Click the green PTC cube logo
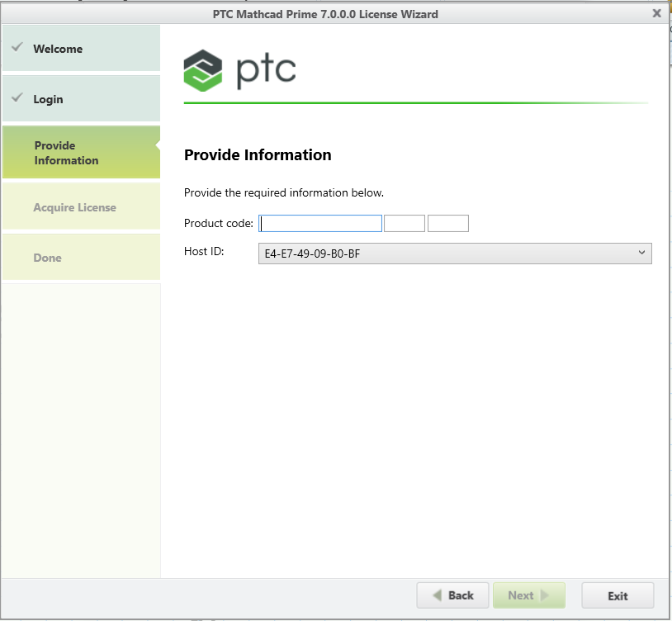 (203, 70)
